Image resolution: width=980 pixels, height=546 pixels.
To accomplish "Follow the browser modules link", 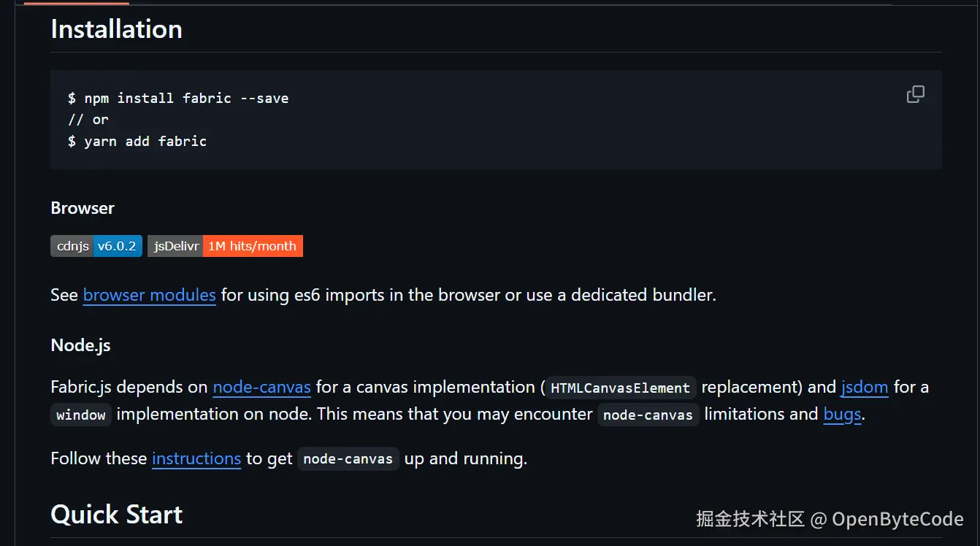I will coord(149,295).
